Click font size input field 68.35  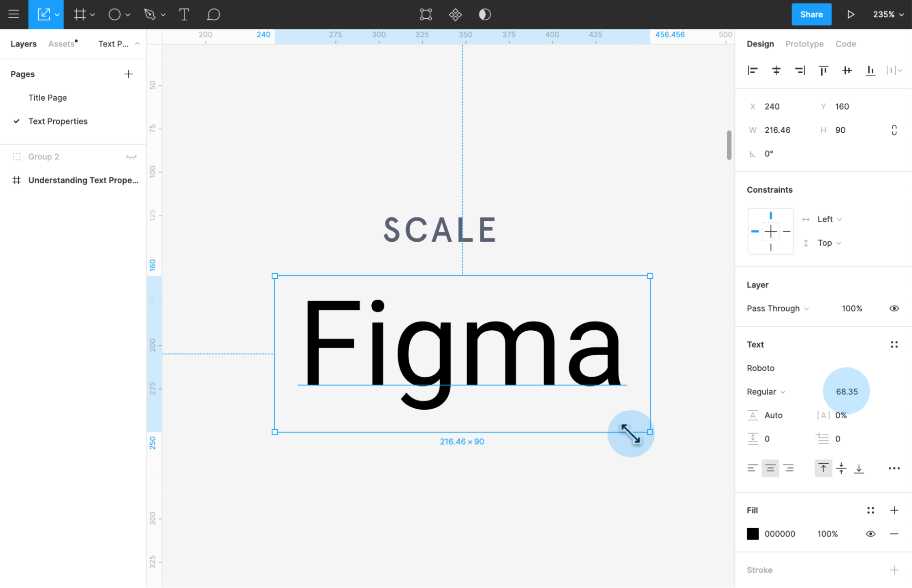[x=847, y=391]
